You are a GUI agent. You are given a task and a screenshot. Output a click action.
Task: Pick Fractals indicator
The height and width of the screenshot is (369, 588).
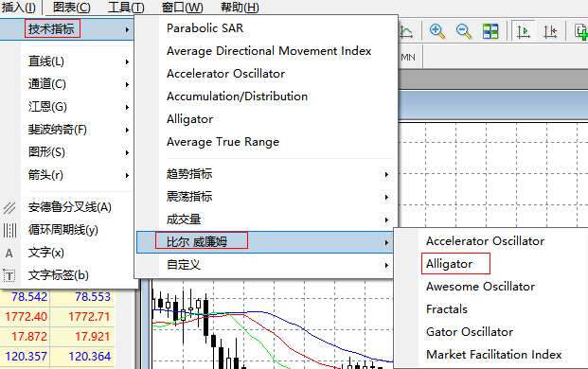tap(447, 309)
